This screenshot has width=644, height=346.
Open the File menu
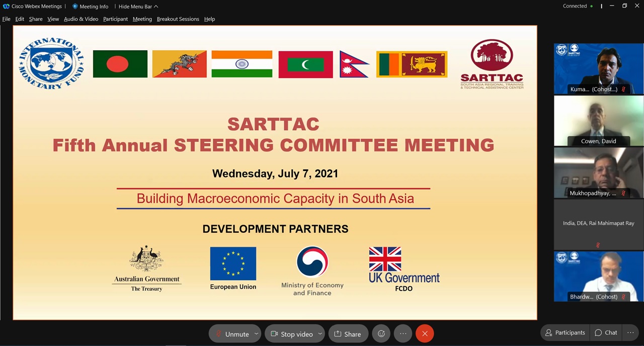pos(6,19)
